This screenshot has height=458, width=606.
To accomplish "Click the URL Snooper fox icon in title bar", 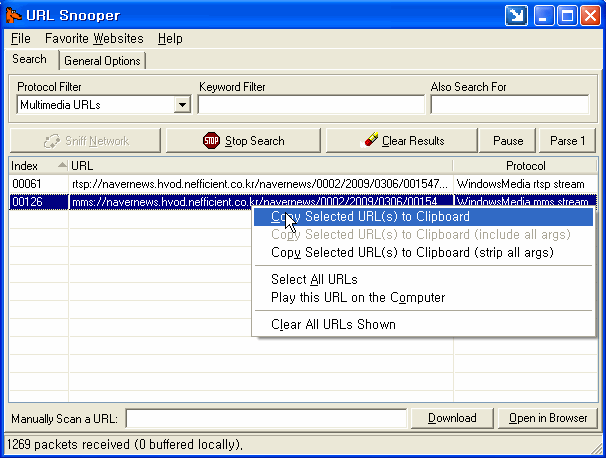I will (13, 15).
